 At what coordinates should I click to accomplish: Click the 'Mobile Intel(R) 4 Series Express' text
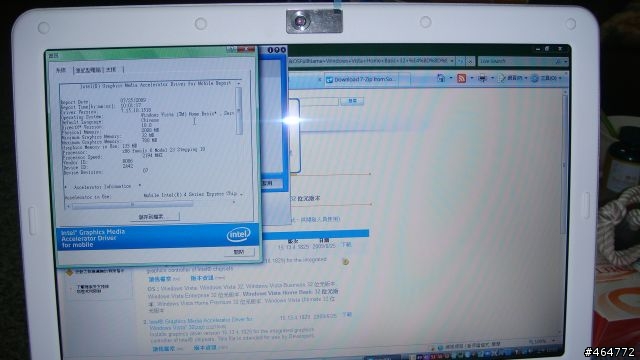point(184,195)
